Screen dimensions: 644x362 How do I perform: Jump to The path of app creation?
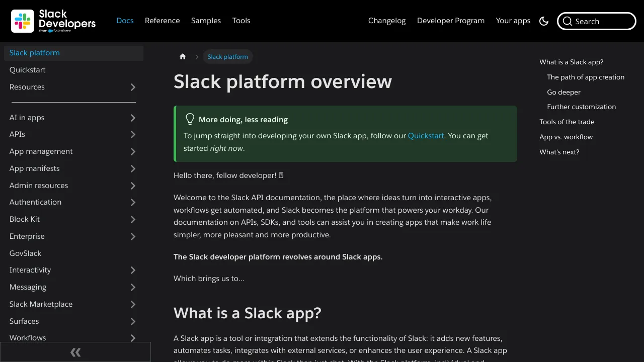[586, 77]
